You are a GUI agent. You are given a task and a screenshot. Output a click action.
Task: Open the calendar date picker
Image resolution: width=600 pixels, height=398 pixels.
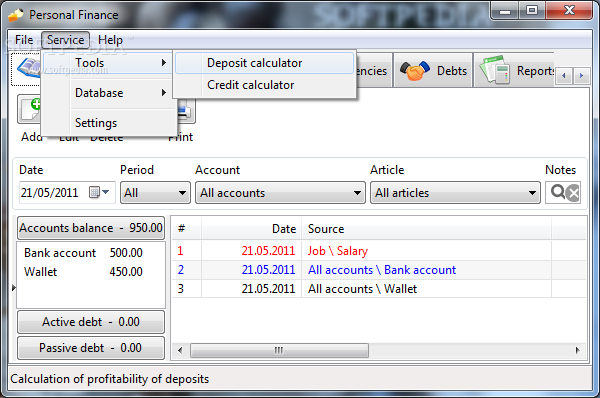pyautogui.click(x=99, y=192)
